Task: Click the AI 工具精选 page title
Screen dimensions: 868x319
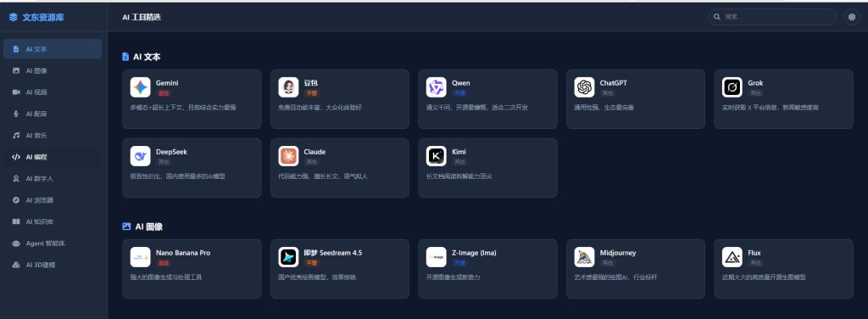Action: [x=142, y=17]
